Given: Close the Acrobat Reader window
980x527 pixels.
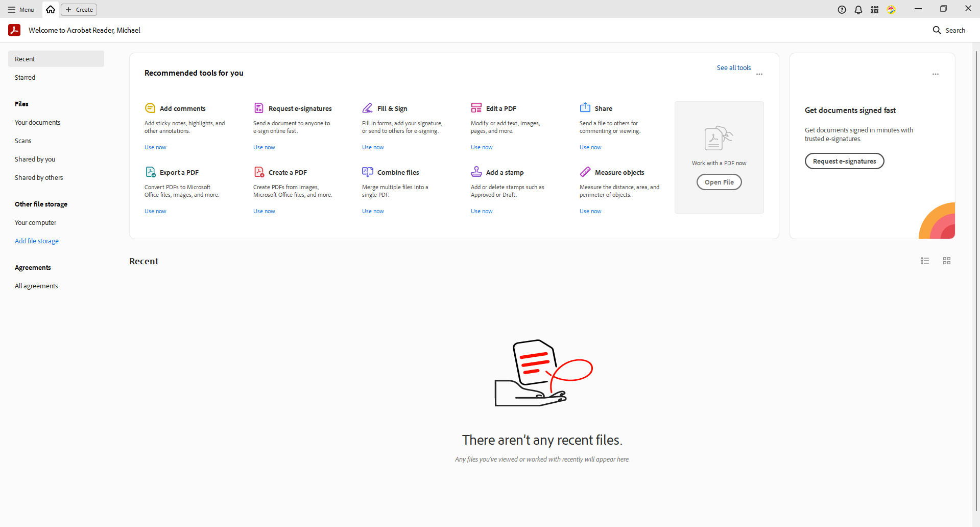Looking at the screenshot, I should 968,9.
